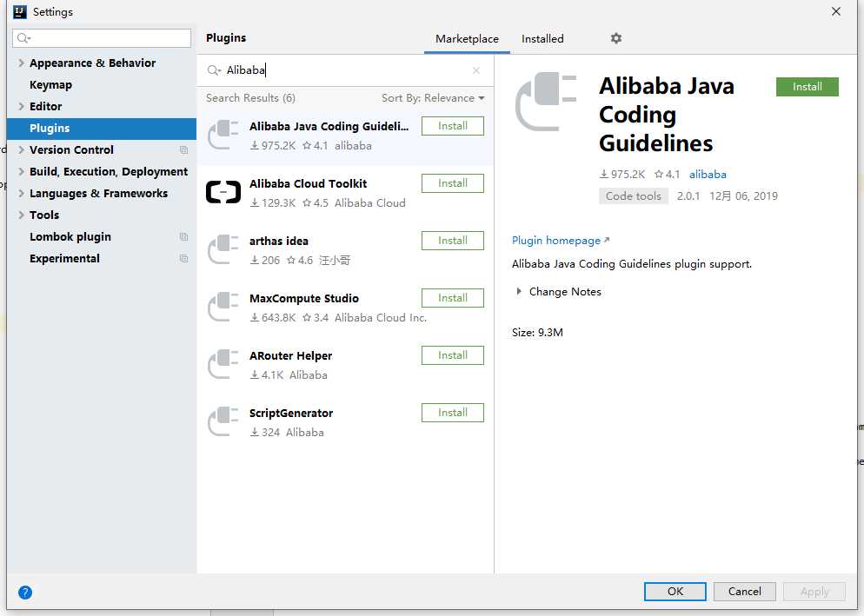The width and height of the screenshot is (864, 616).
Task: Expand Appearance & Behavior settings
Action: click(21, 63)
